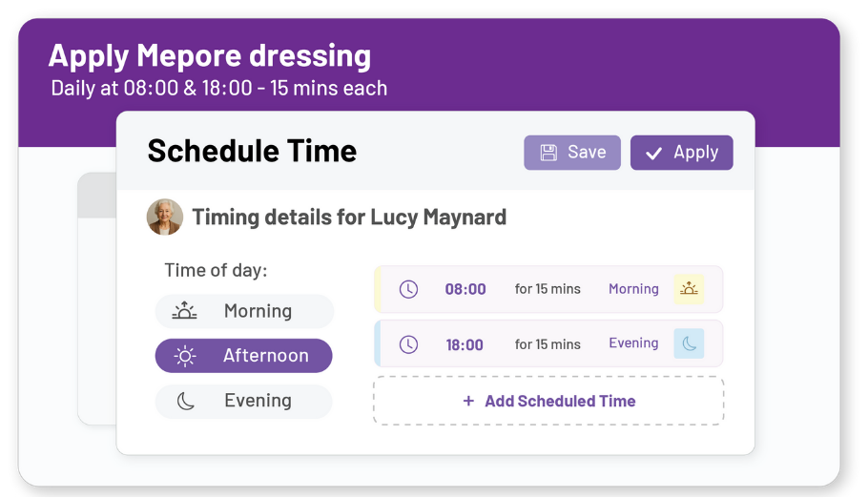The width and height of the screenshot is (868, 498).
Task: Click the clock icon beside 08:00
Action: [x=408, y=289]
